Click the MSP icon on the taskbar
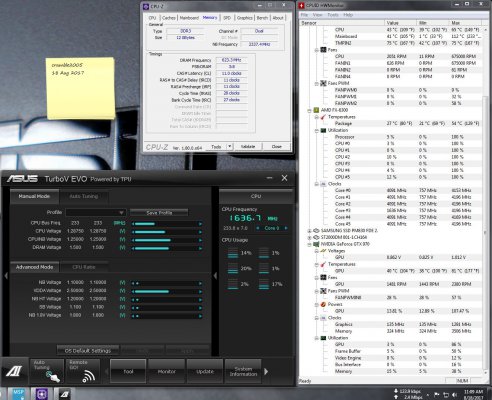This screenshot has width=492, height=400. pos(18,394)
